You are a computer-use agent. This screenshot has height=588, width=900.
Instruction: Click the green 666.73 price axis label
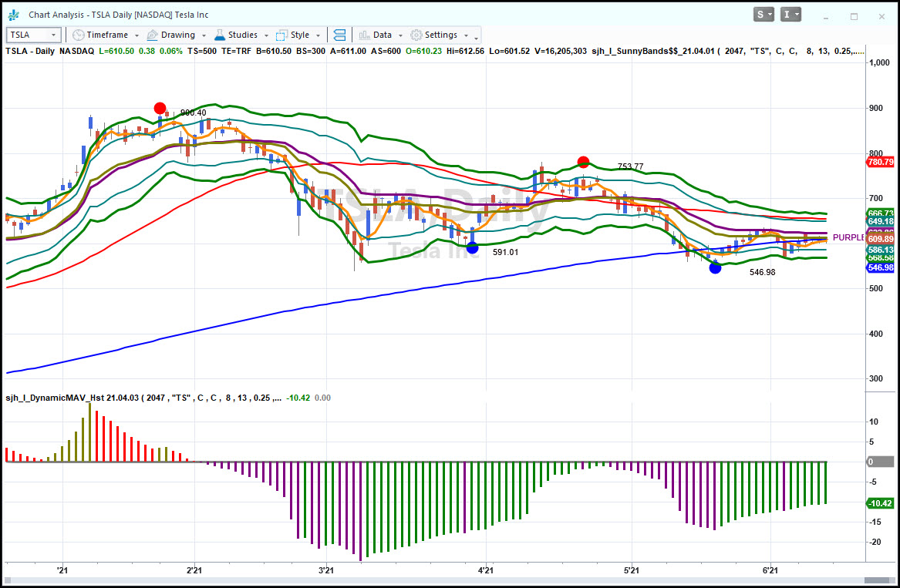880,213
